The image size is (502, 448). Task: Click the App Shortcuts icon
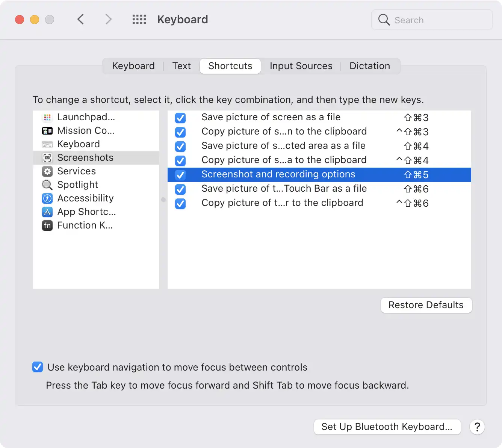click(x=47, y=212)
